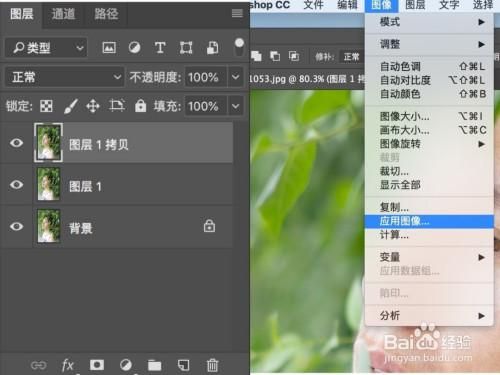Expand the 填充 slider arrow
The width and height of the screenshot is (500, 375).
235,106
